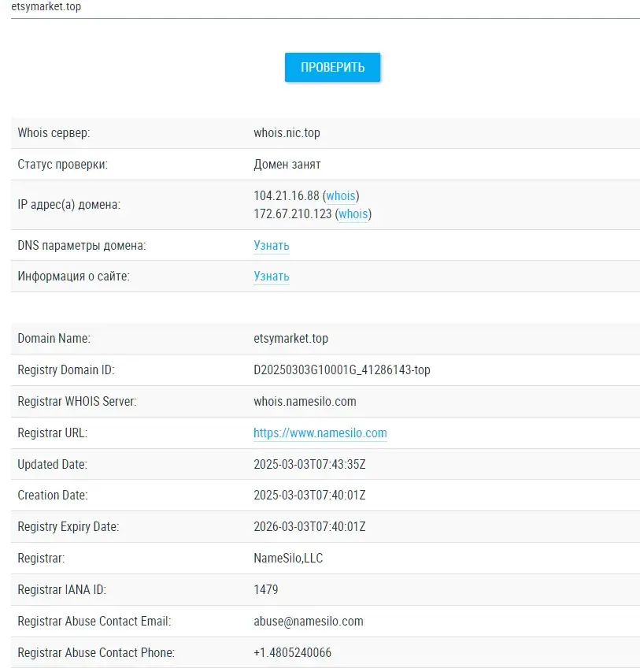The height and width of the screenshot is (672, 640).
Task: Select the abuse@namesilo.com email address
Action: (x=309, y=622)
